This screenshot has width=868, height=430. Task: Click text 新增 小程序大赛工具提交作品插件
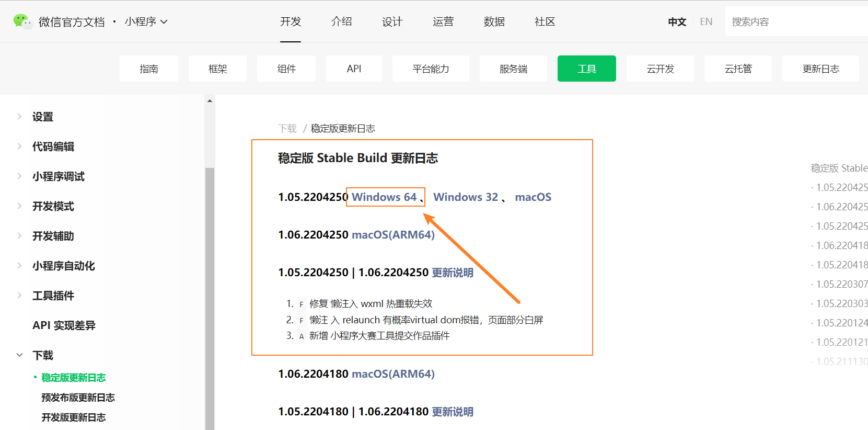coord(379,336)
